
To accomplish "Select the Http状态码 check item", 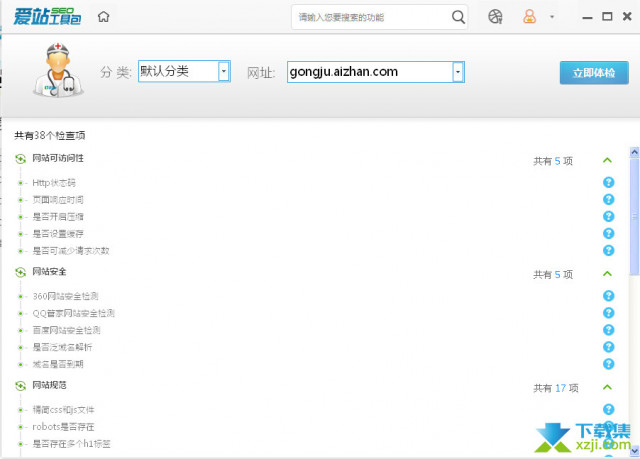I will coord(54,183).
